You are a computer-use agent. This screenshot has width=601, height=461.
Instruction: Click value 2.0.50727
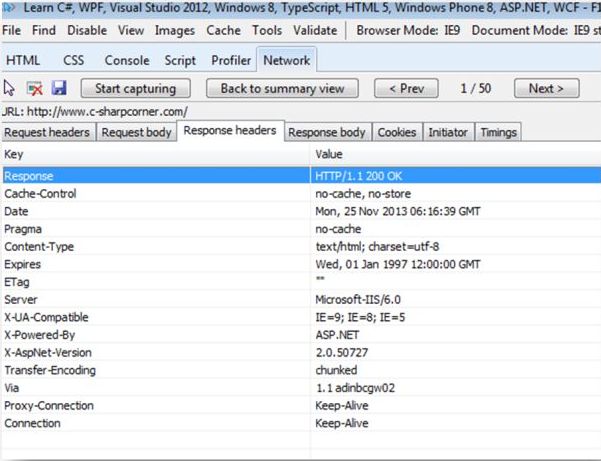pyautogui.click(x=342, y=352)
